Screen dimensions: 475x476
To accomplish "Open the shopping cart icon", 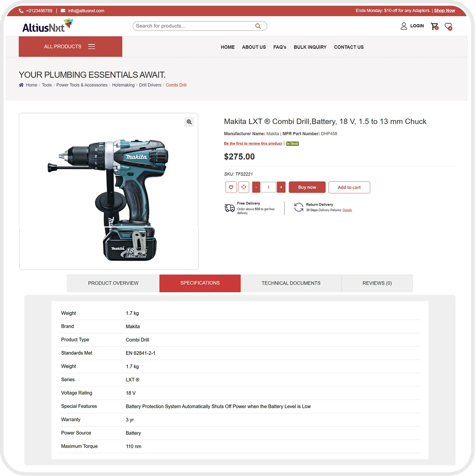I will tap(434, 26).
